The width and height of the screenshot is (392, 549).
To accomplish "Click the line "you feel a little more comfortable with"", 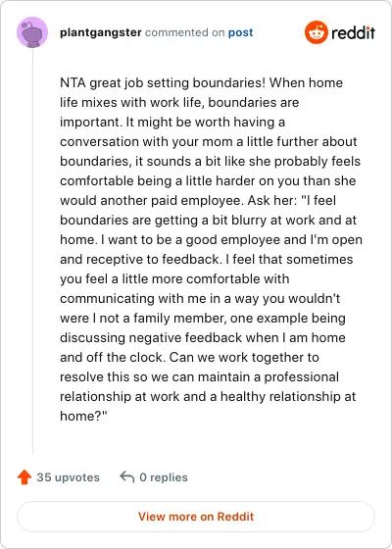I will coord(174,279).
